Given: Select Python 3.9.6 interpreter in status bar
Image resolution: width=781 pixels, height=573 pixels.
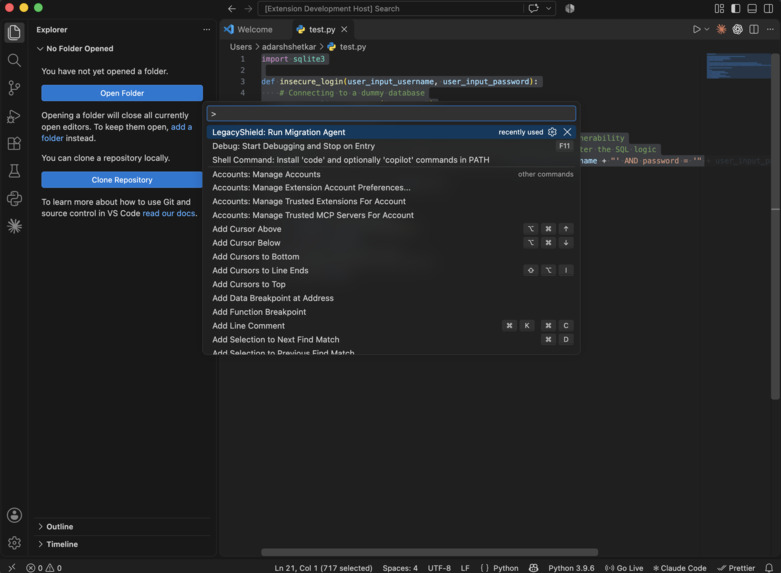Looking at the screenshot, I should 571,568.
